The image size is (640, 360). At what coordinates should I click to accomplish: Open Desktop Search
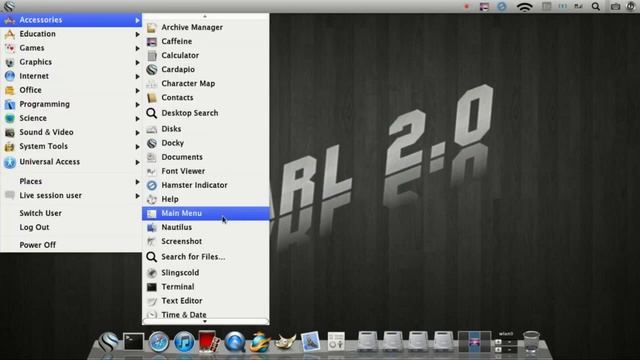tap(205, 113)
